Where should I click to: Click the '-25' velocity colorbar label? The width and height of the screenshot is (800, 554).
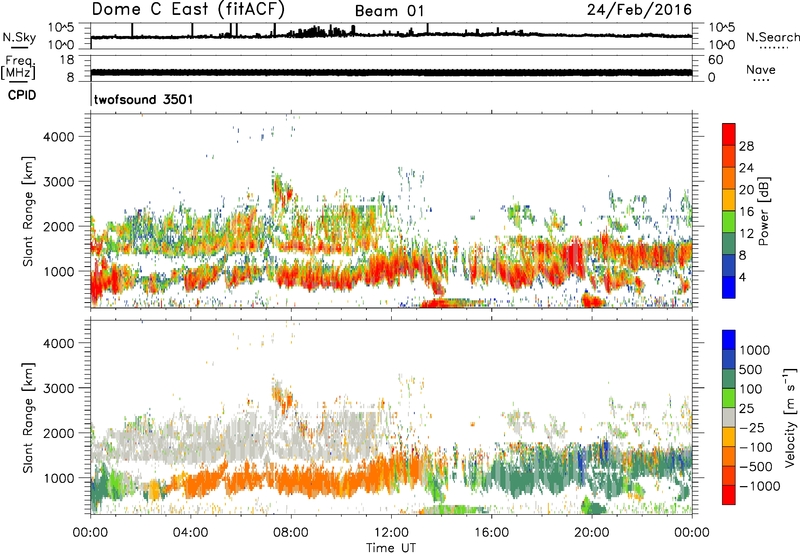(x=752, y=428)
